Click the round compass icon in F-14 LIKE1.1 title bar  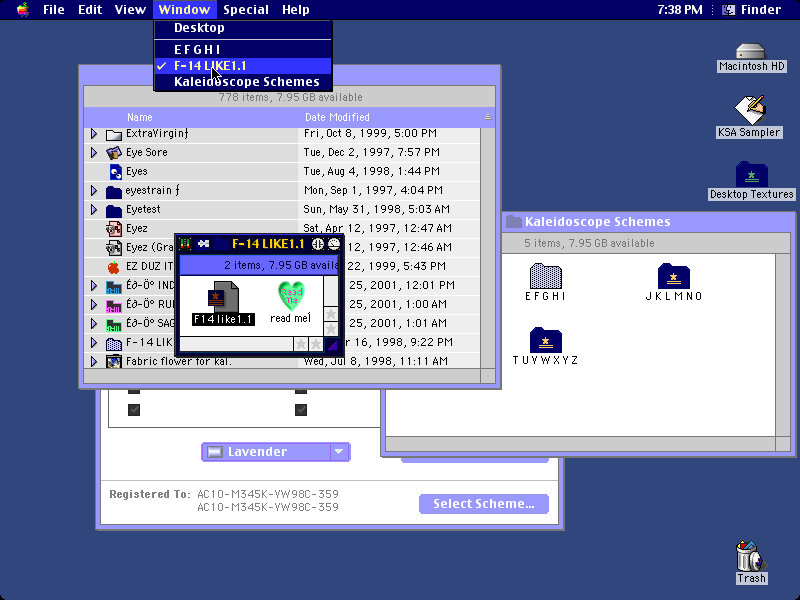[317, 244]
